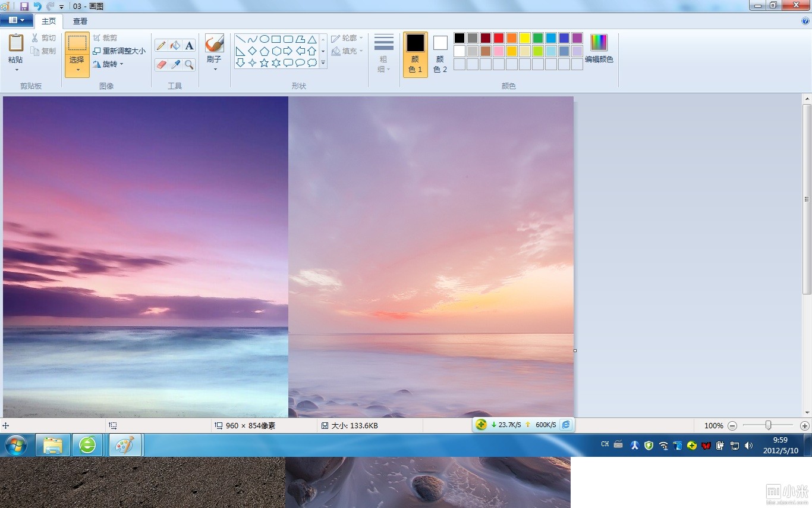Viewport: 812px width, 508px height.
Task: Switch to the View ribbon tab
Action: (x=80, y=21)
